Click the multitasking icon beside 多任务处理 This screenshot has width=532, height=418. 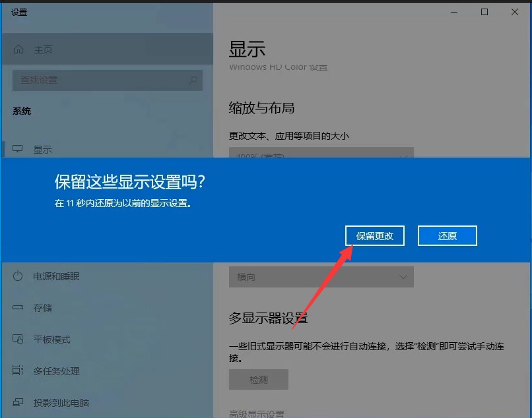click(18, 371)
